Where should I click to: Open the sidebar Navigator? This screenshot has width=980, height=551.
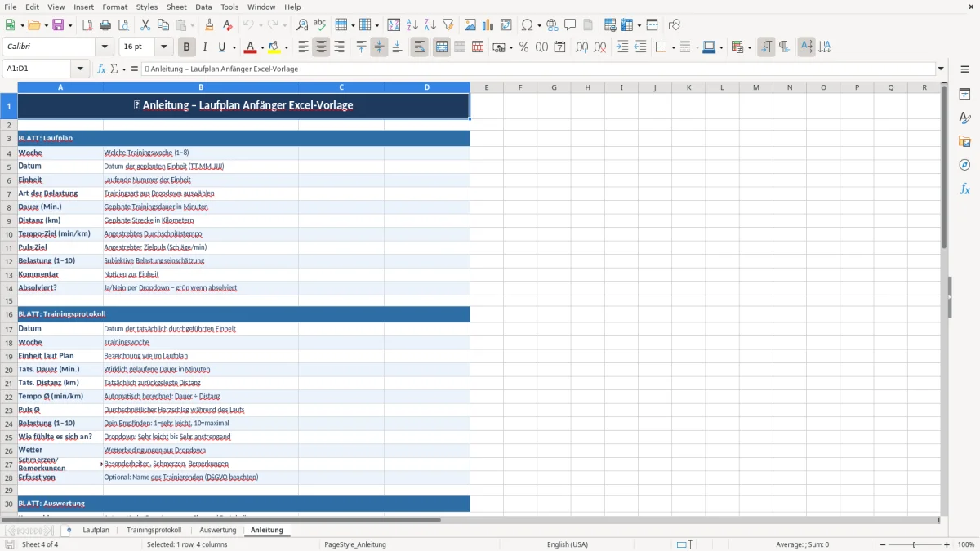[965, 165]
